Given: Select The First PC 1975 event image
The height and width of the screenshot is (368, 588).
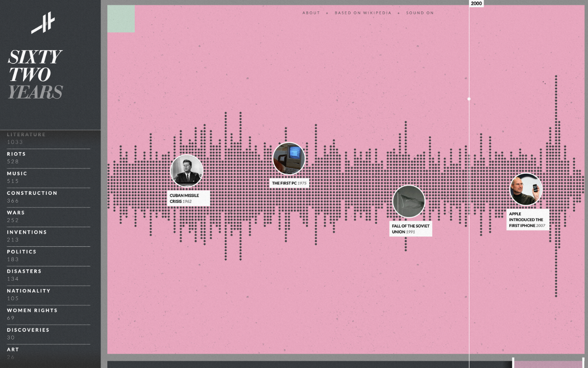Looking at the screenshot, I should pos(289,158).
